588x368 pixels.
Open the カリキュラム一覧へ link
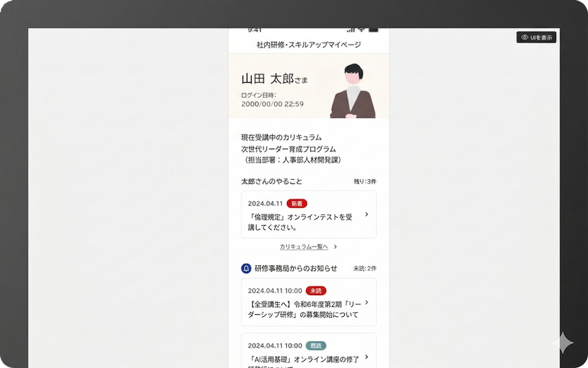(x=304, y=247)
